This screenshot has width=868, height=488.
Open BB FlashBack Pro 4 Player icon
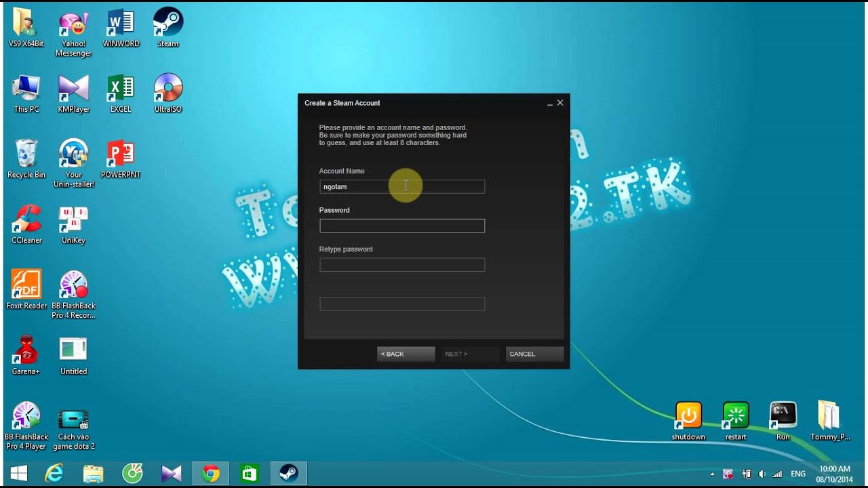[x=26, y=426]
